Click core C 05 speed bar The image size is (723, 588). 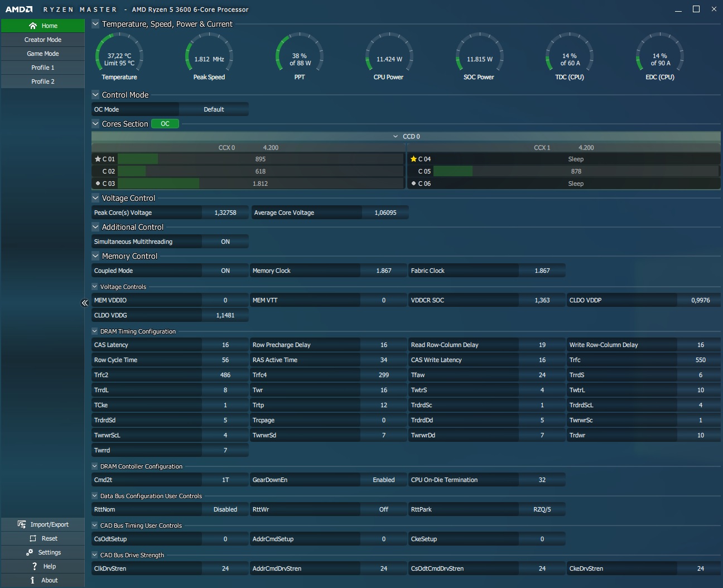point(576,171)
